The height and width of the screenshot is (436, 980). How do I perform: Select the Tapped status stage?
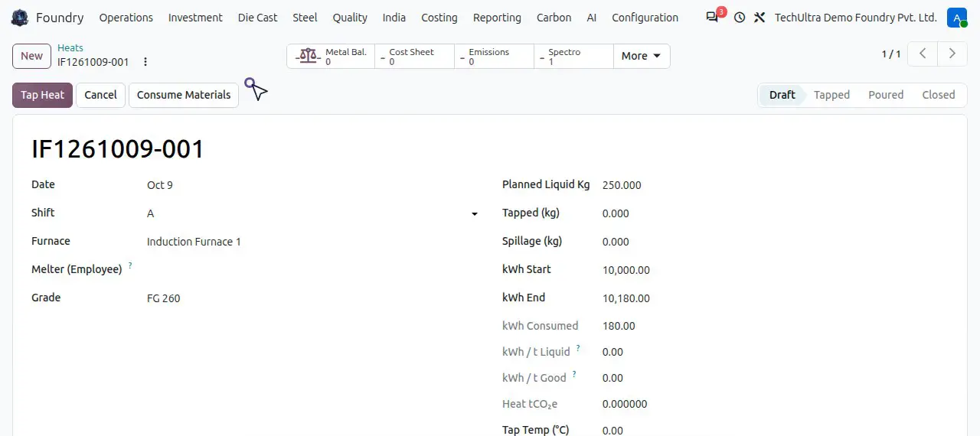831,95
